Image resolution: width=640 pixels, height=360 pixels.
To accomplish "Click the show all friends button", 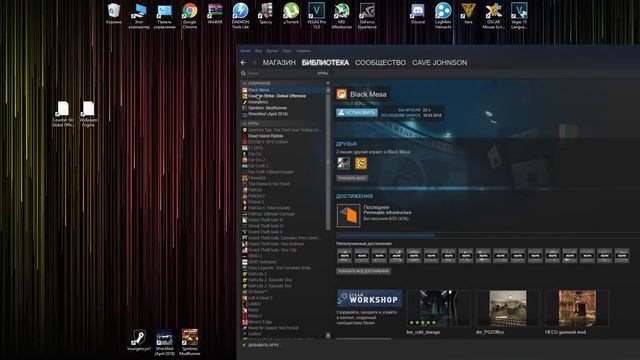I will (352, 178).
